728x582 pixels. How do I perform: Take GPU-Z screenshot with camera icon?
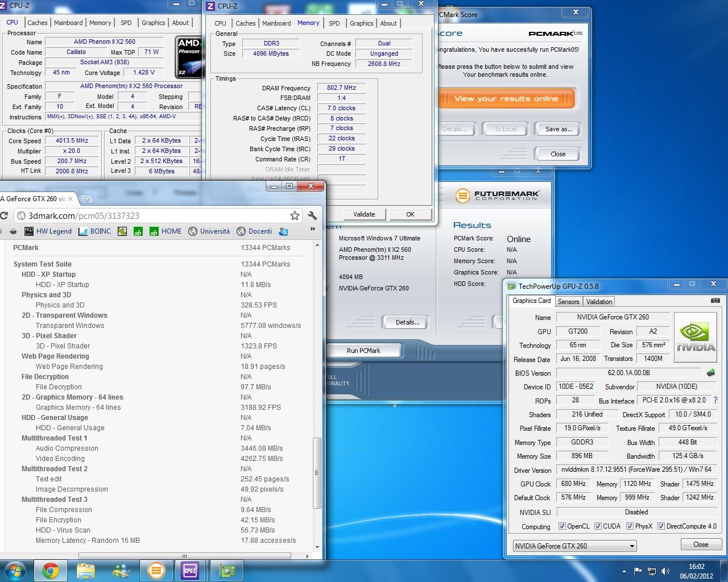point(715,301)
